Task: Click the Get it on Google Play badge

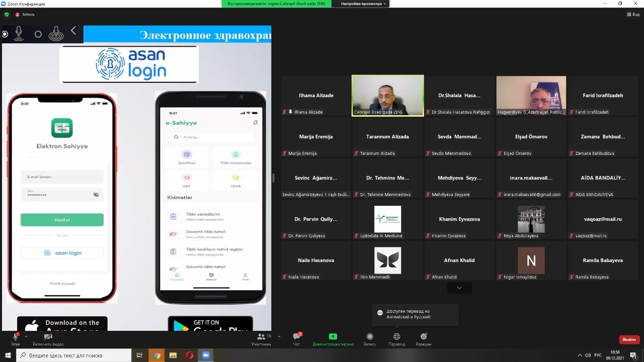Action: click(x=210, y=324)
